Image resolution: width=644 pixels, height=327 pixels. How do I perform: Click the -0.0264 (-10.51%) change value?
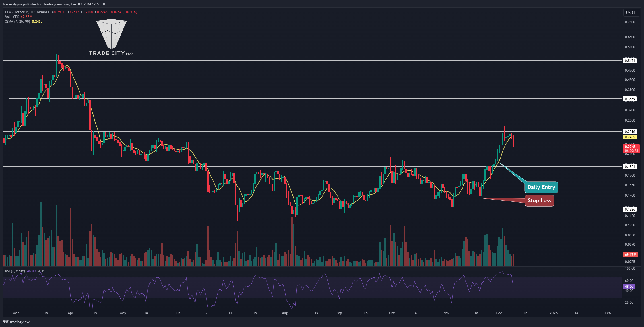tap(124, 12)
